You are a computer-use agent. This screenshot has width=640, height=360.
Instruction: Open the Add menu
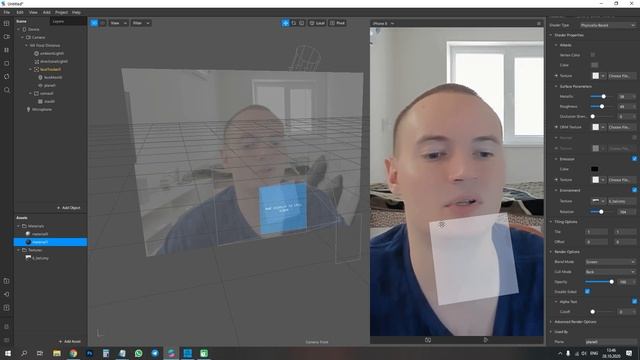(x=47, y=12)
